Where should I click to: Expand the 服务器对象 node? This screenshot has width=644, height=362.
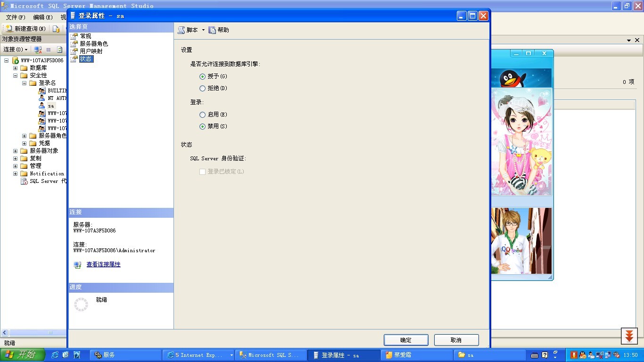[16, 151]
